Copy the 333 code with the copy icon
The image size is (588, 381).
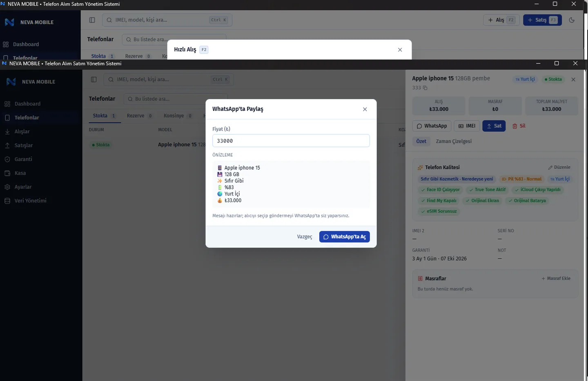425,88
